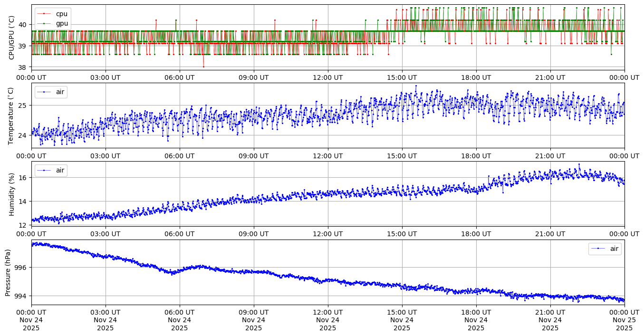This screenshot has height=336, width=644.
Task: Click the lowest cpu data point at 38
Action: tap(203, 67)
